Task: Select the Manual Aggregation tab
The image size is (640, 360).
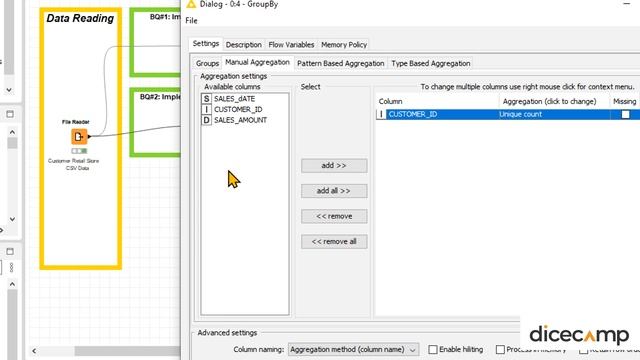Action: click(x=258, y=62)
